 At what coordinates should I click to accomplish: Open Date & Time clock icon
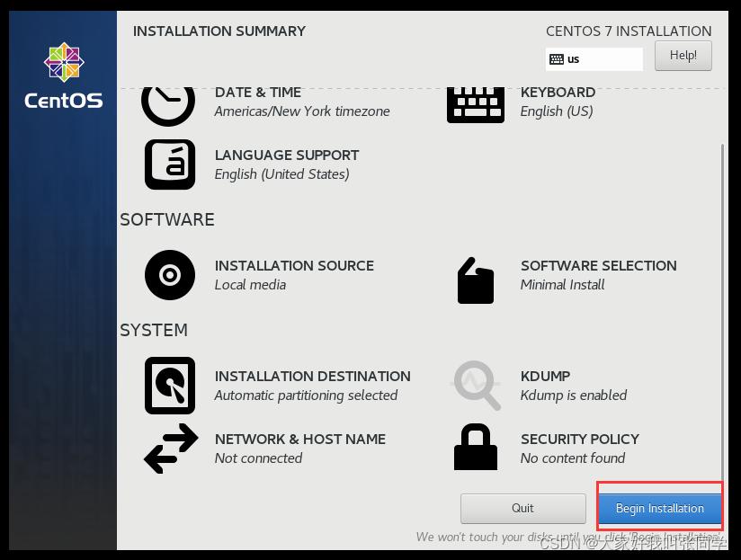[168, 106]
